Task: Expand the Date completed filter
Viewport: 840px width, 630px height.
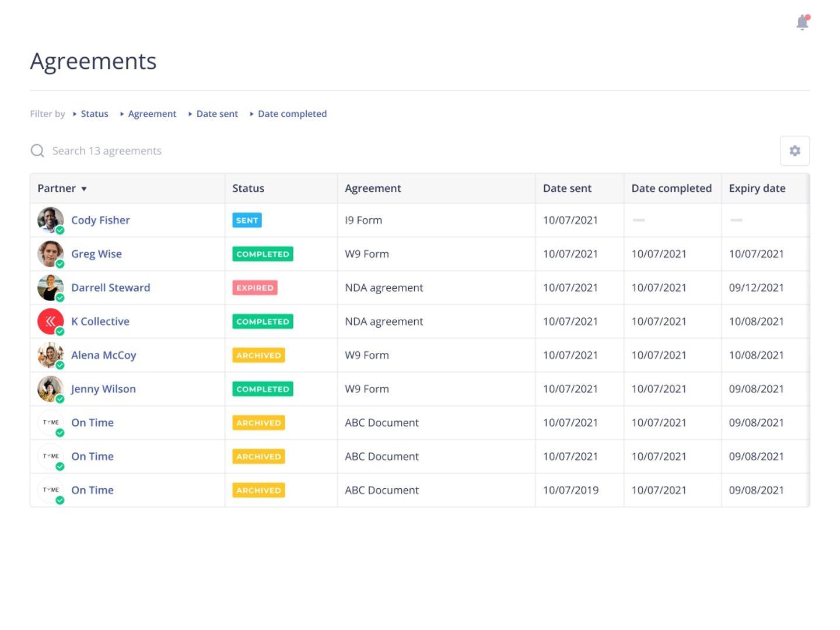Action: [x=292, y=114]
